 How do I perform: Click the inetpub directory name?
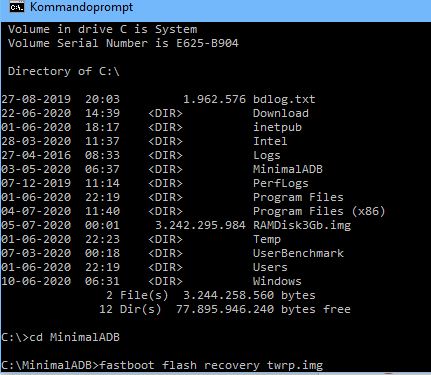point(277,127)
